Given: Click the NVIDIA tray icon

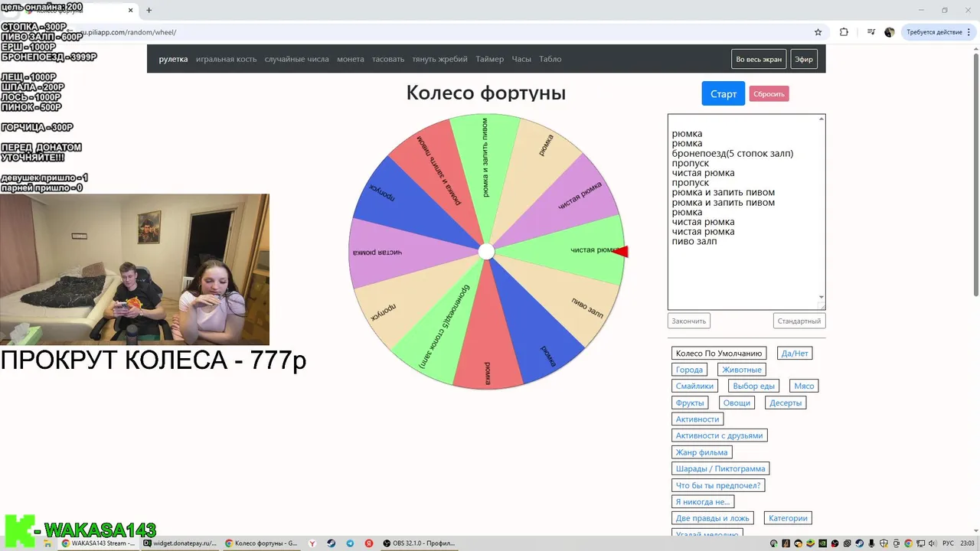Looking at the screenshot, I should (823, 543).
